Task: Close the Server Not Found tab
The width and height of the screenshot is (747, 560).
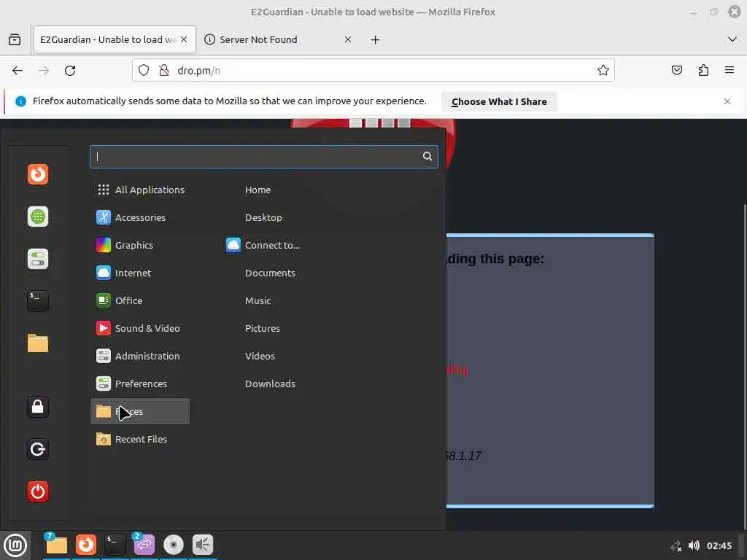Action: click(348, 39)
